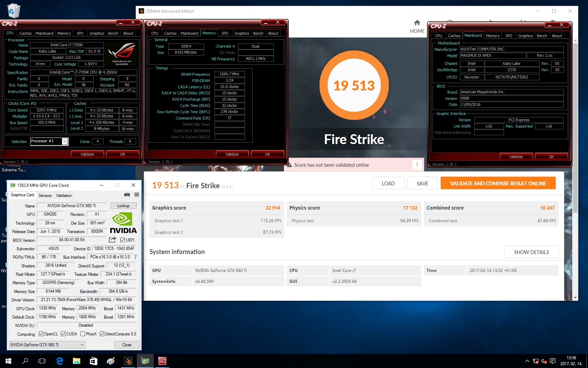588x368 pixels.
Task: Open Graphics tab in CPU-Z memory timings window
Action: point(242,33)
